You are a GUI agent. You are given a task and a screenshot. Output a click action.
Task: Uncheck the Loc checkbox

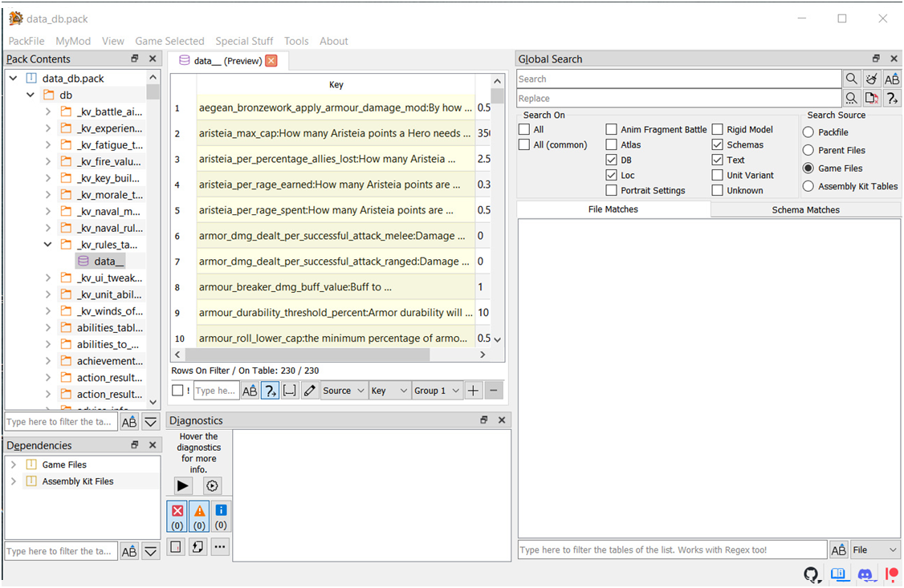[x=612, y=175]
